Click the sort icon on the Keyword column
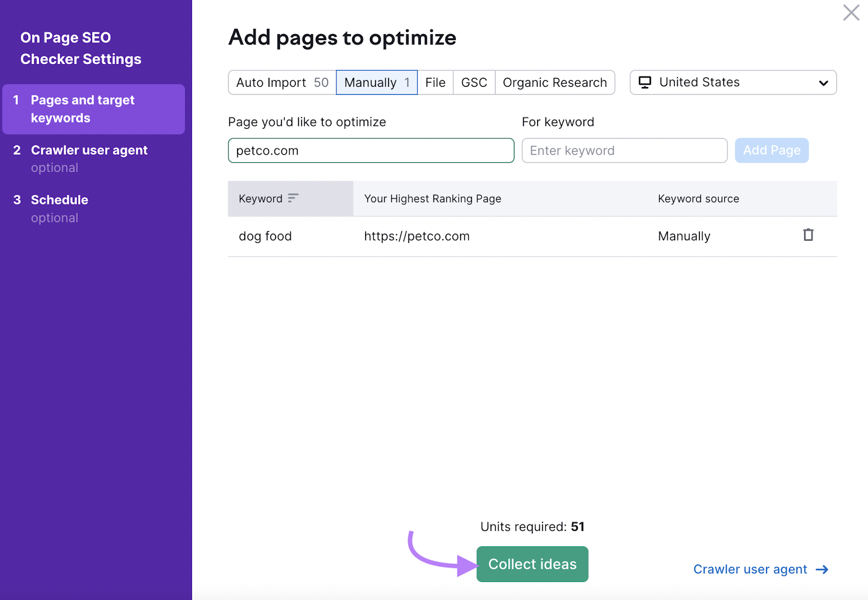The image size is (868, 600). tap(293, 199)
